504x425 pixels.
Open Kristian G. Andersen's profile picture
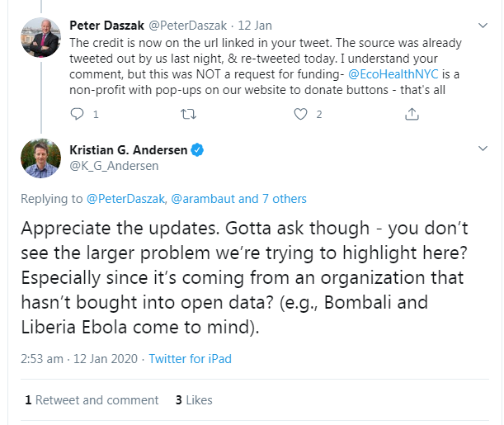[40, 157]
